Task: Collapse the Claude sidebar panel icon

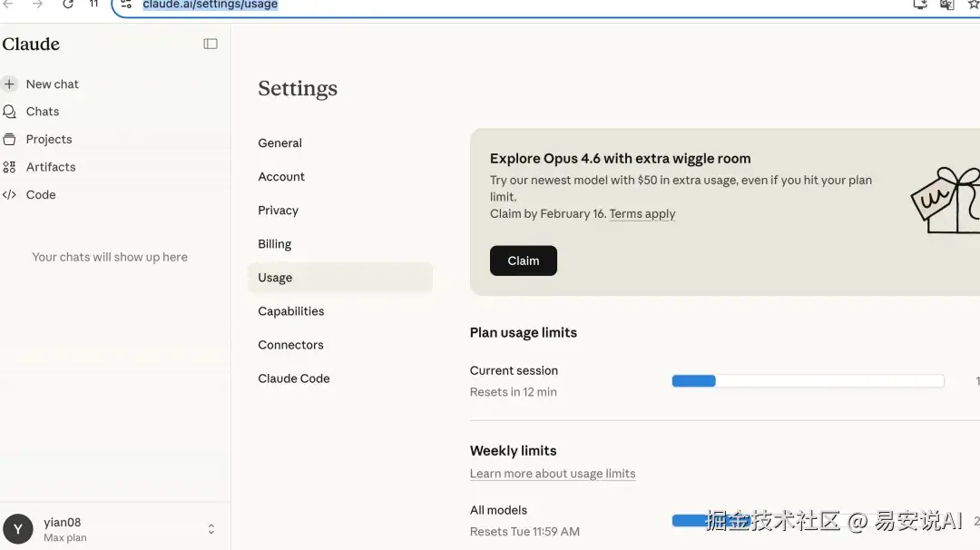Action: (x=211, y=44)
